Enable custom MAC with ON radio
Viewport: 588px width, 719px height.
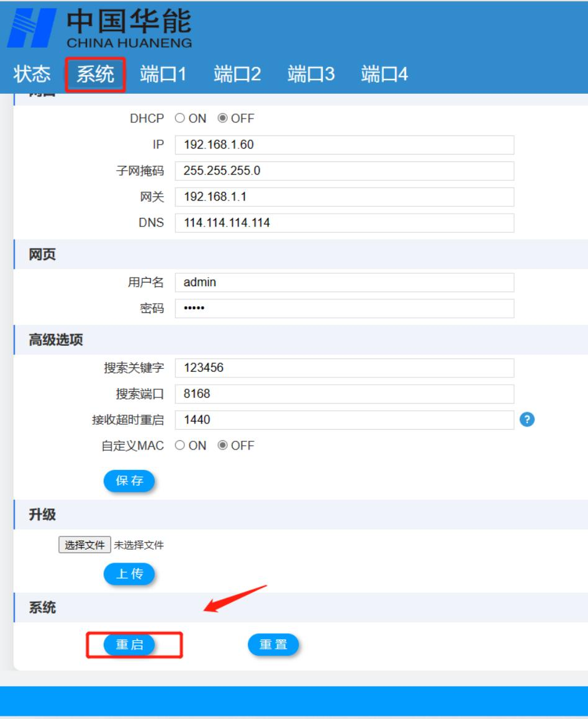click(179, 445)
